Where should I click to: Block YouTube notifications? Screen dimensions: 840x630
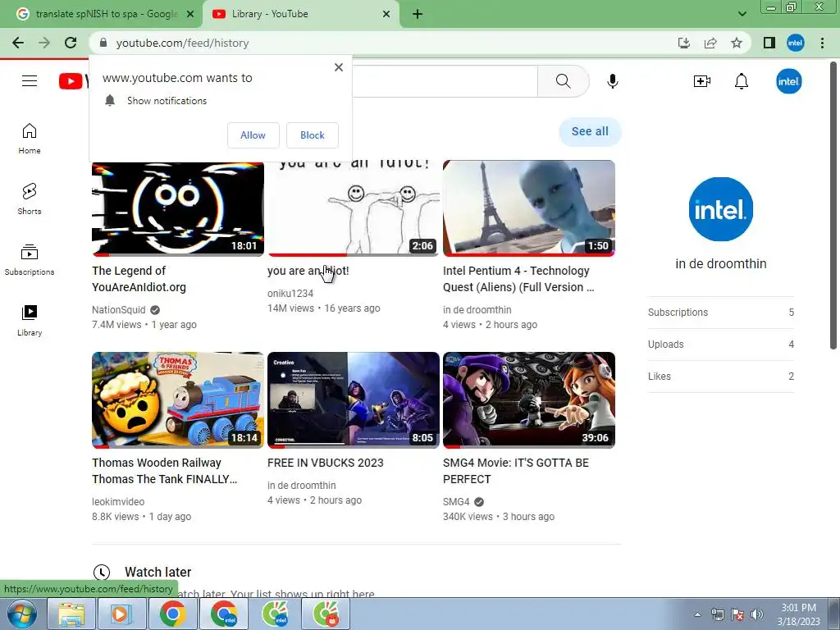313,135
